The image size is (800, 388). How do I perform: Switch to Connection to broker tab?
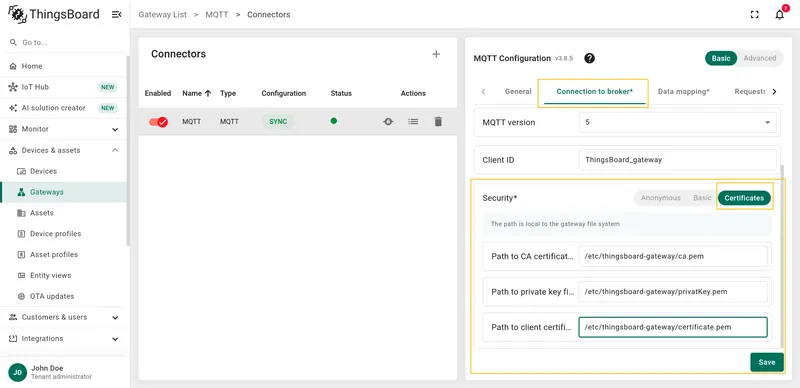(594, 91)
